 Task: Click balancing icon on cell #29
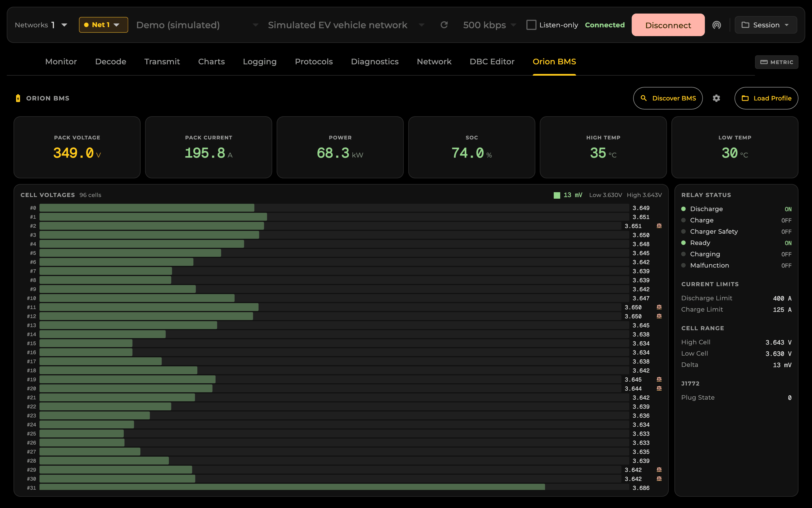659,470
